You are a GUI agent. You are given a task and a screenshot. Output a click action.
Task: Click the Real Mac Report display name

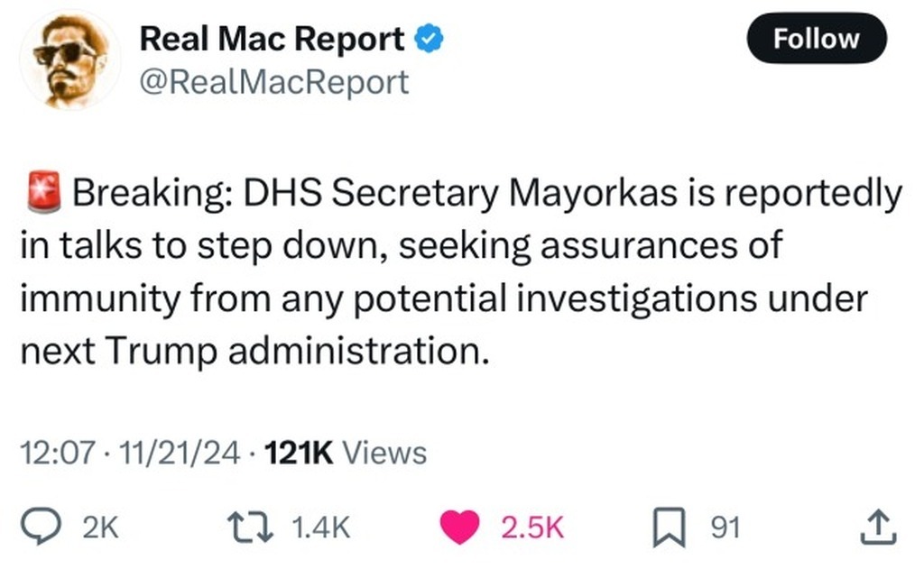pyautogui.click(x=272, y=39)
